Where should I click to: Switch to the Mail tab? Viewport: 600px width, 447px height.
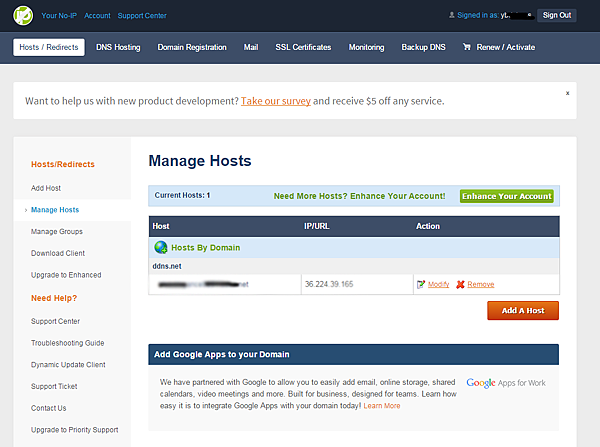click(x=251, y=47)
